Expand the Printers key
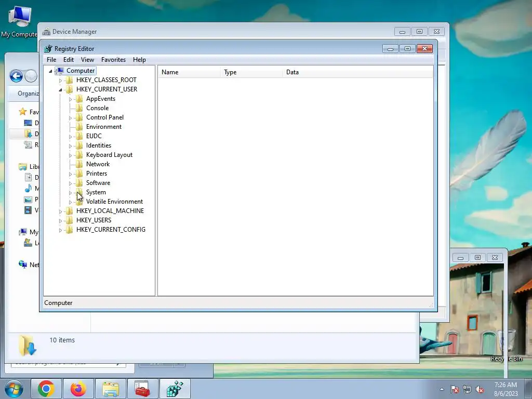Screen dimensions: 532x399 pyautogui.click(x=70, y=174)
